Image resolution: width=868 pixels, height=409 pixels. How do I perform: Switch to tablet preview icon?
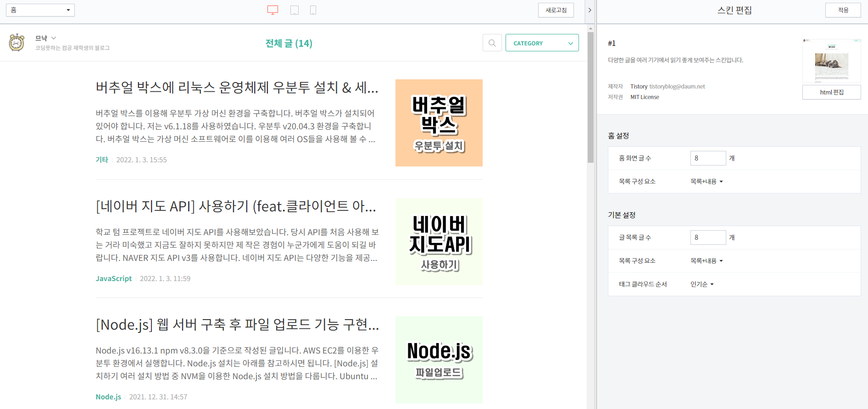(x=295, y=10)
